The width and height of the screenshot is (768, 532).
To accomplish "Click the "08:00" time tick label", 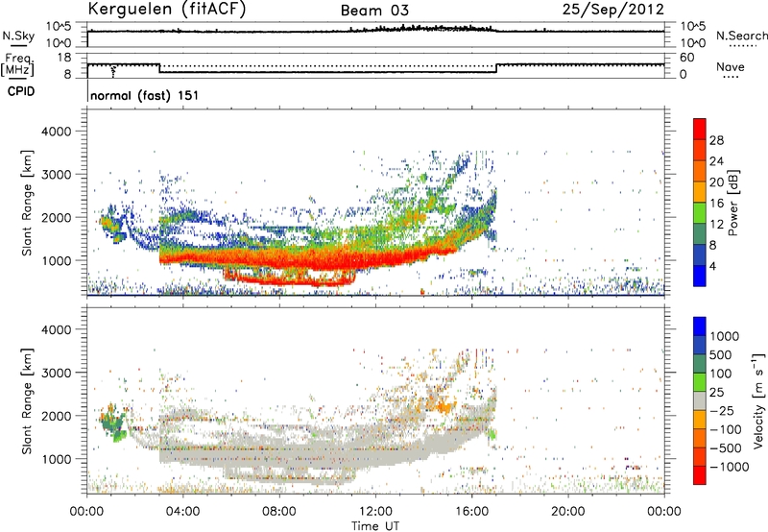I will point(279,512).
